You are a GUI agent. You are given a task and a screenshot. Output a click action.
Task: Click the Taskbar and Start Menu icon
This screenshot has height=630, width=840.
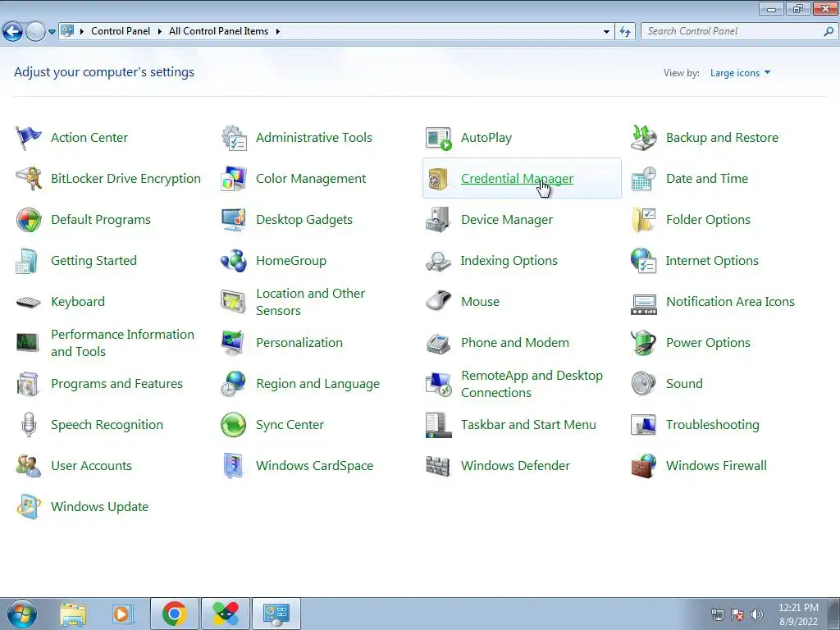439,425
